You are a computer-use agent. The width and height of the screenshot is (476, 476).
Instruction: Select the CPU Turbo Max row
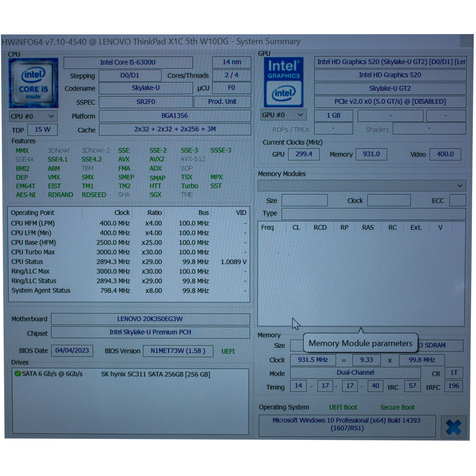129,252
